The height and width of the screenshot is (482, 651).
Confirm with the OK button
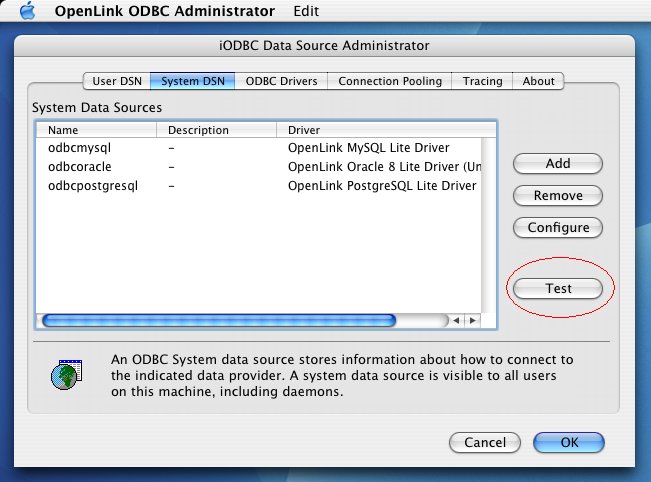pos(569,443)
